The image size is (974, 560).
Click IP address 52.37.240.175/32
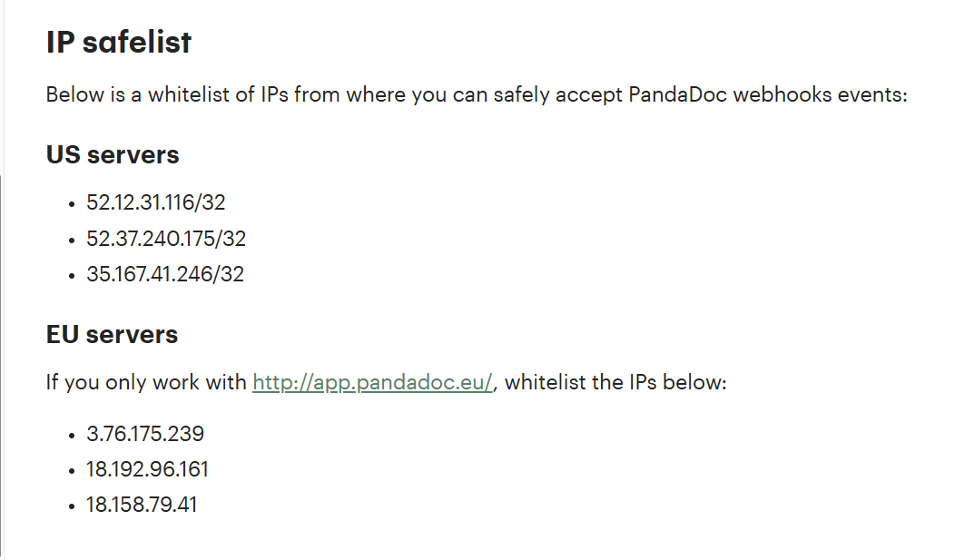point(166,239)
